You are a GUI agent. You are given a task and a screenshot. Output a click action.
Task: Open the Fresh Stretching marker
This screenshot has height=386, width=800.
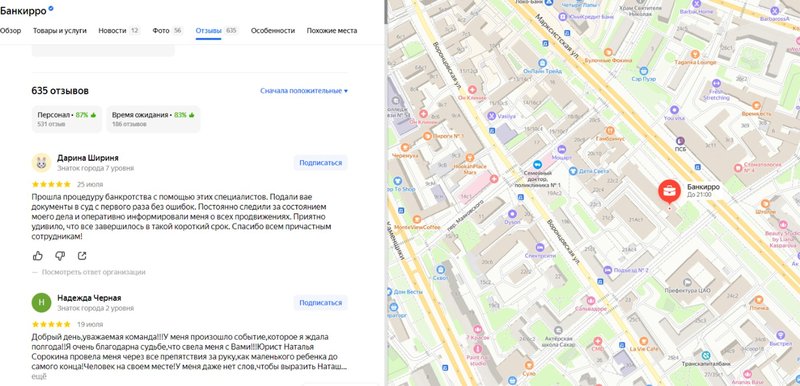tap(715, 83)
